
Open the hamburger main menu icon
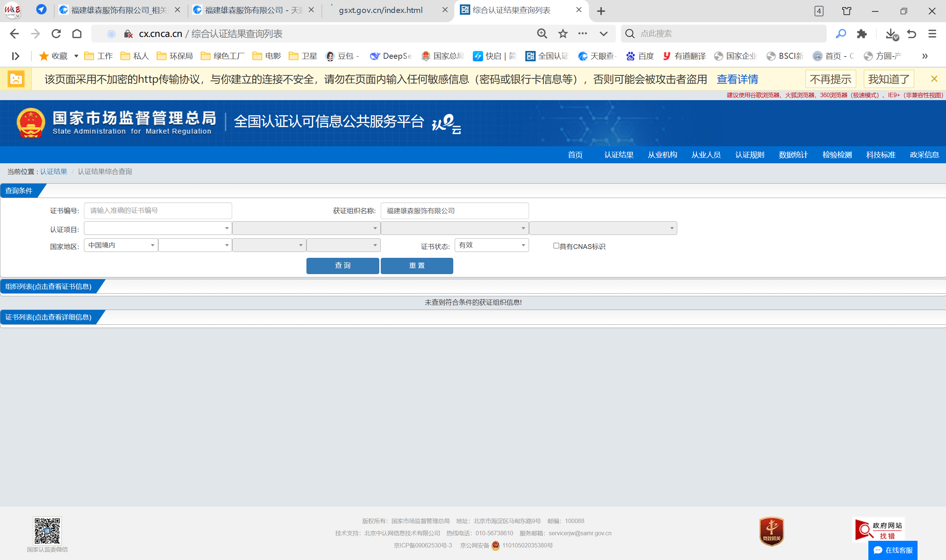932,34
